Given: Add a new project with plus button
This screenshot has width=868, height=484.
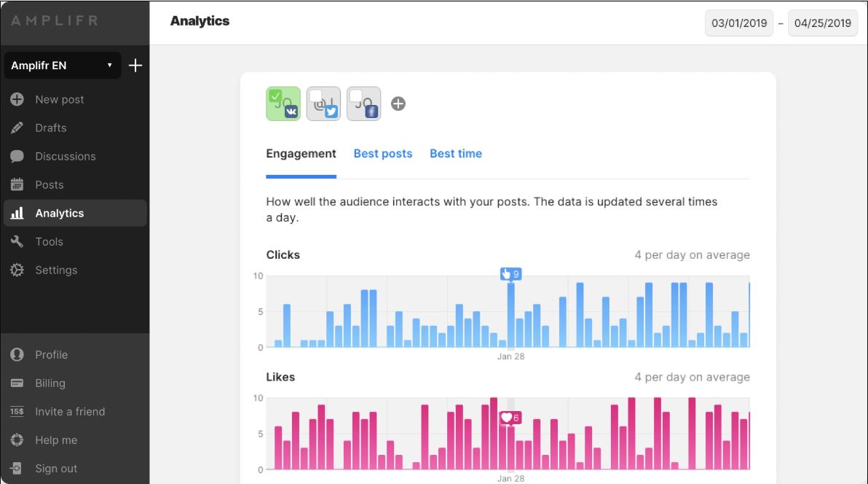Looking at the screenshot, I should point(135,66).
